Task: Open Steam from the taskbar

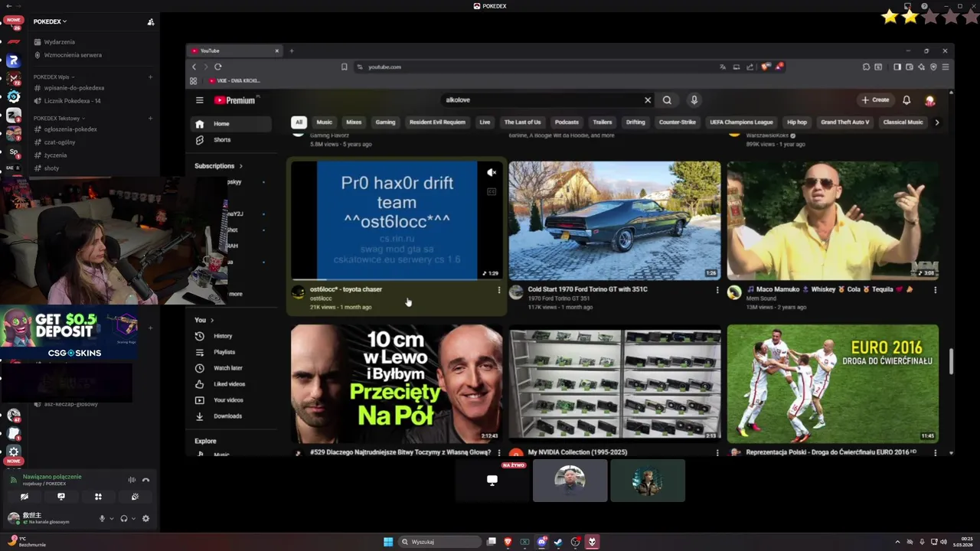Action: [x=558, y=542]
